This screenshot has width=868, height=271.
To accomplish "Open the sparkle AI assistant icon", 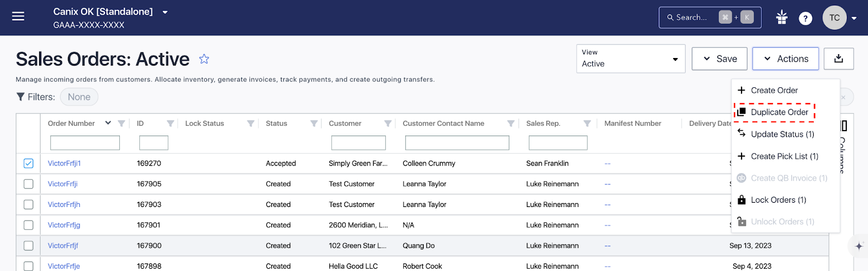I will [x=858, y=246].
